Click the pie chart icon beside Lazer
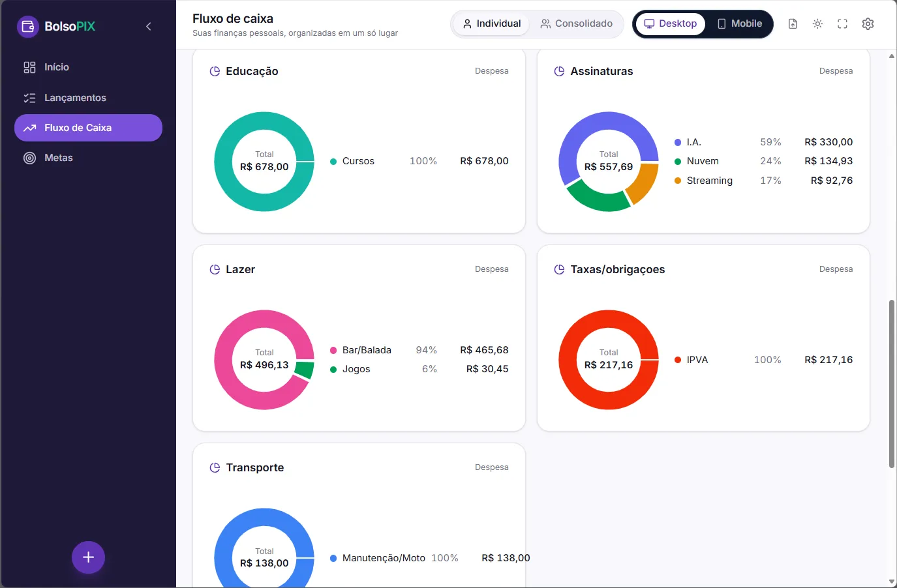The image size is (897, 588). [x=215, y=269]
